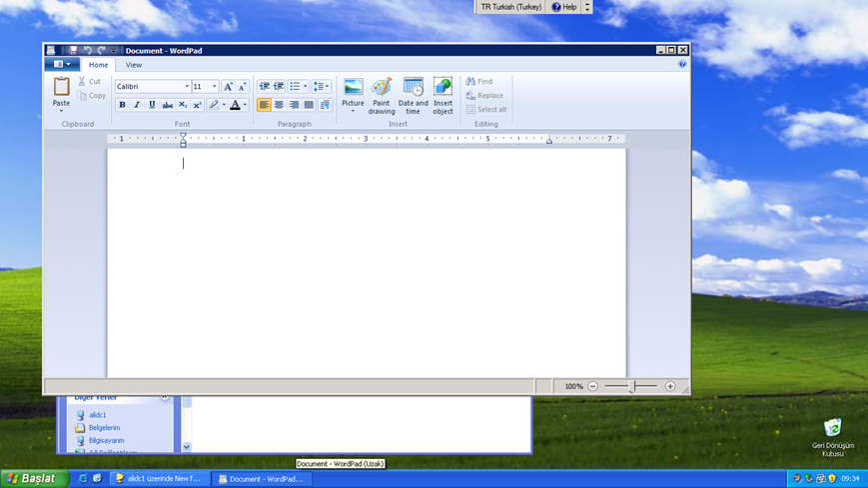
Task: Click TR Turkish (Turkey) language bar
Action: click(511, 7)
